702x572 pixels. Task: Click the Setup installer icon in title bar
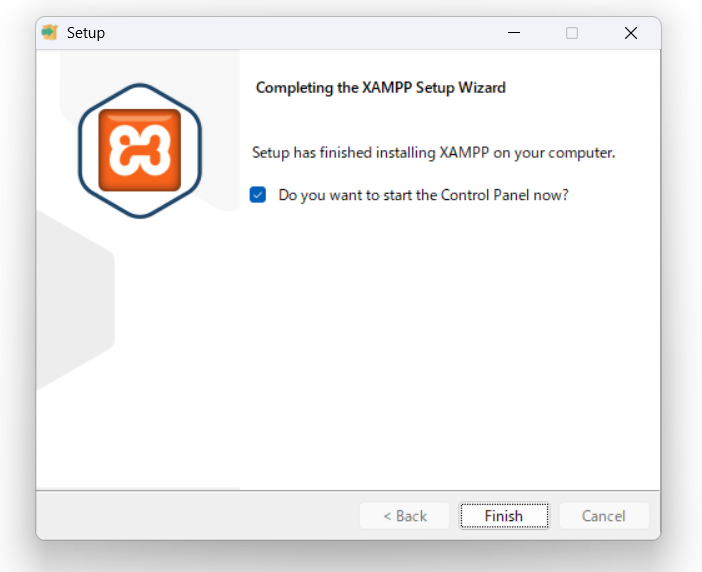tap(50, 32)
